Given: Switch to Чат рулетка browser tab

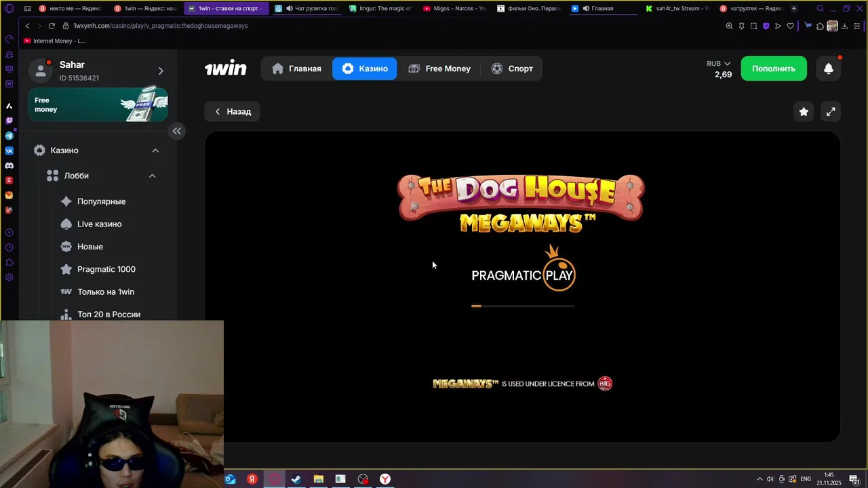Looking at the screenshot, I should point(306,9).
